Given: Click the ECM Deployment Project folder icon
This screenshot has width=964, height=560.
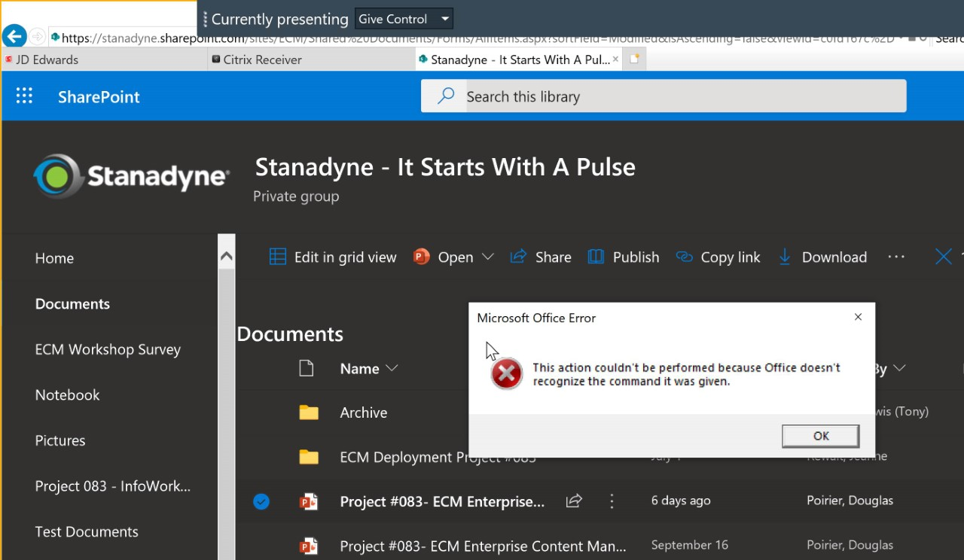Looking at the screenshot, I should (309, 457).
